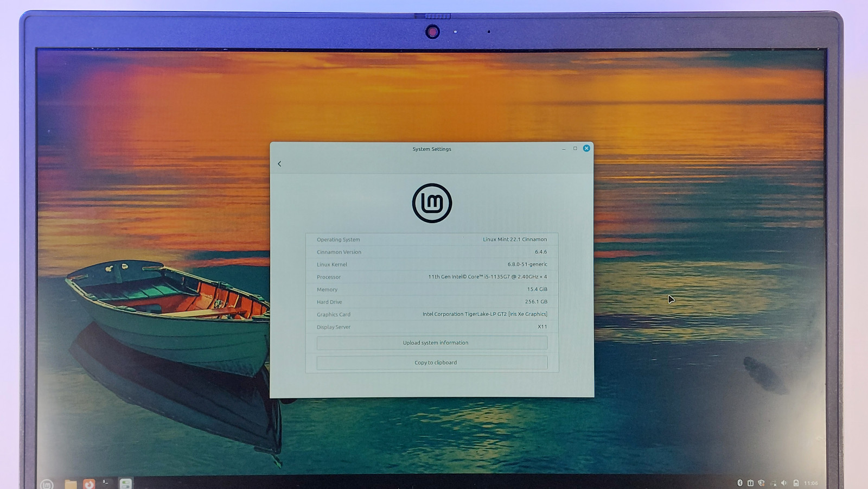Select System Settings in the taskbar
The image size is (868, 489).
pos(125,484)
